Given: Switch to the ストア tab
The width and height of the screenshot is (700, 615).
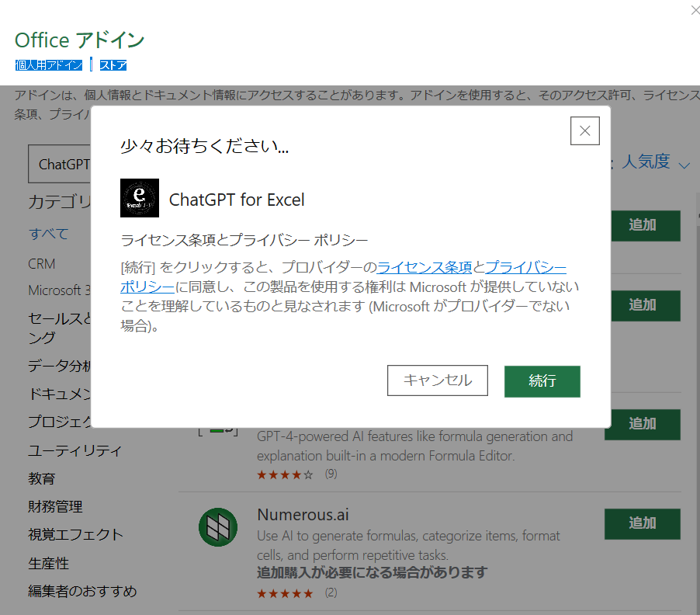Looking at the screenshot, I should pyautogui.click(x=113, y=65).
